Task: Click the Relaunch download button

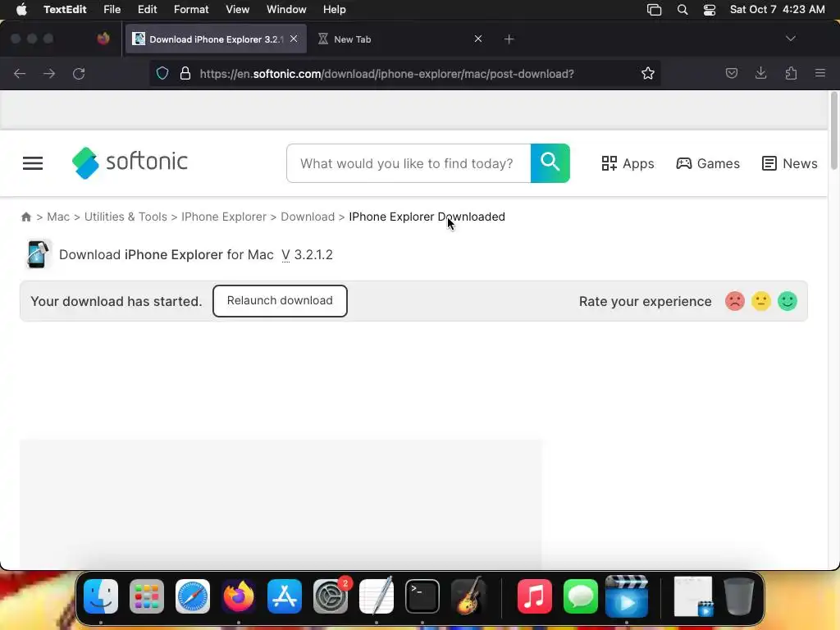Action: pos(280,300)
